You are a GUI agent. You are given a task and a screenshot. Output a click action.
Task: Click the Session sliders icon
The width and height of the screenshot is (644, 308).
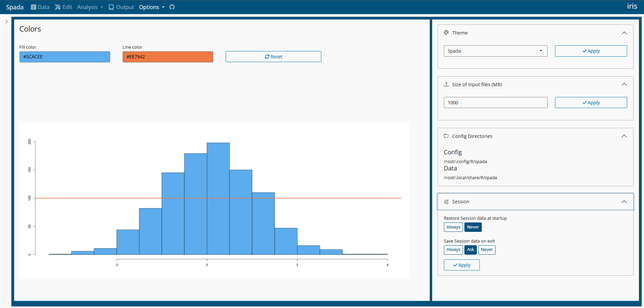pos(446,202)
